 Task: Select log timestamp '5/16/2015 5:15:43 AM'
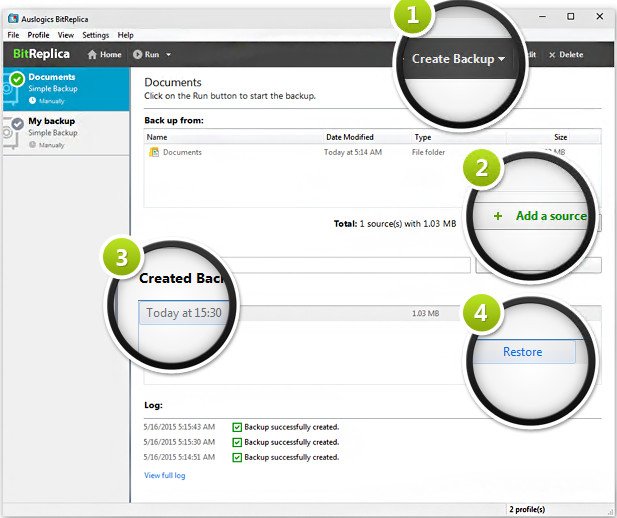click(179, 427)
